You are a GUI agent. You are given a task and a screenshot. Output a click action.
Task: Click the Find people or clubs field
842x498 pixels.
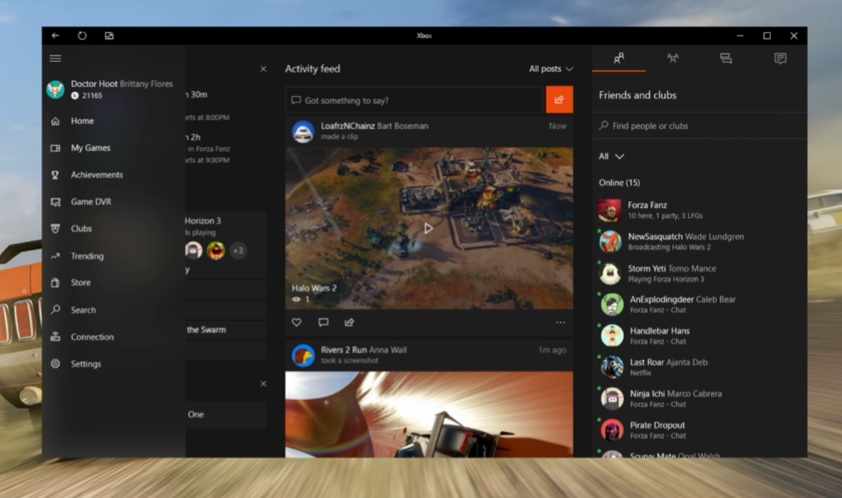point(698,126)
